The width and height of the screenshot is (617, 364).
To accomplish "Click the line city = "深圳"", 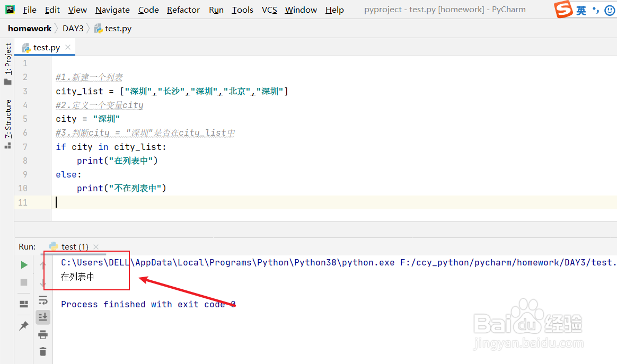I will click(87, 119).
